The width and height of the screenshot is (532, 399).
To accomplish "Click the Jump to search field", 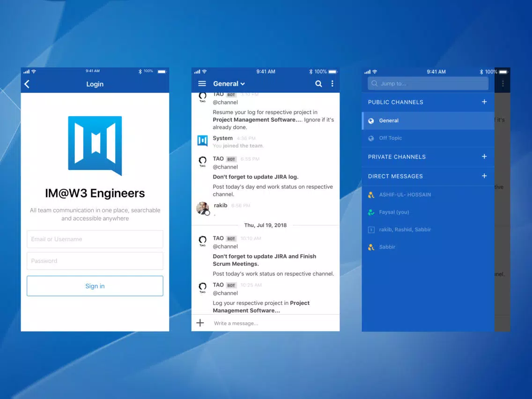I will [x=428, y=83].
